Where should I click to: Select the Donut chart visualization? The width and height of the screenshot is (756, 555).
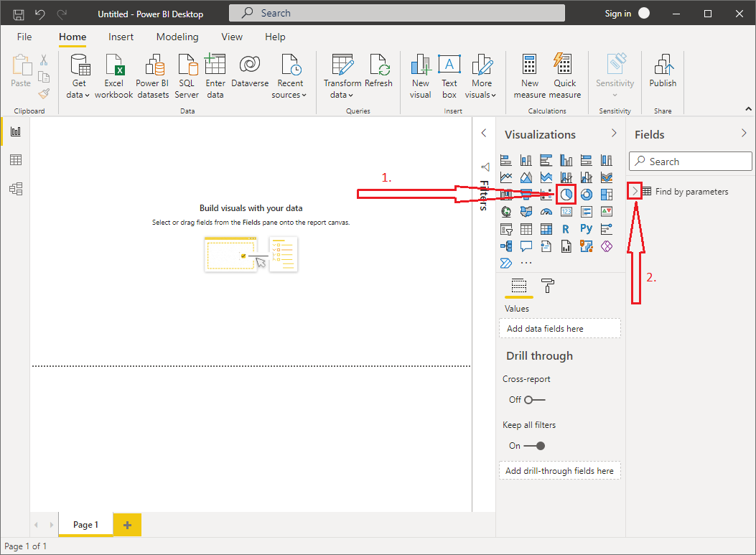pyautogui.click(x=587, y=195)
